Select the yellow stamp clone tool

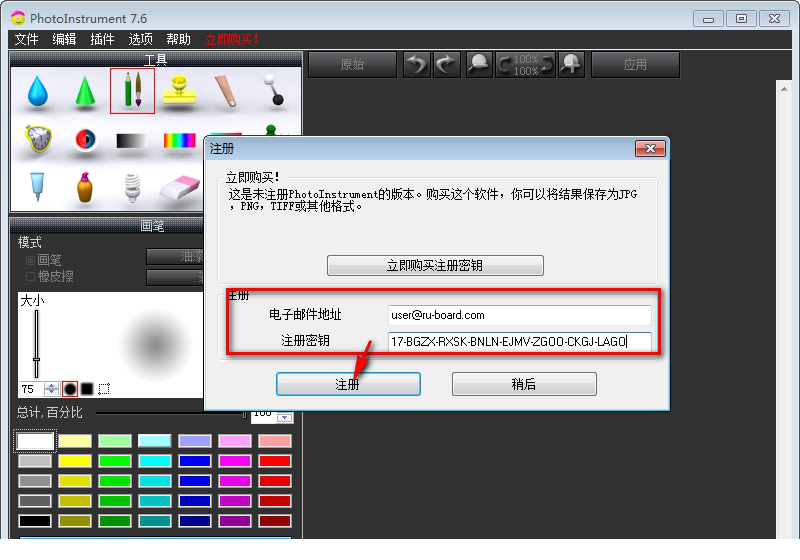(179, 90)
